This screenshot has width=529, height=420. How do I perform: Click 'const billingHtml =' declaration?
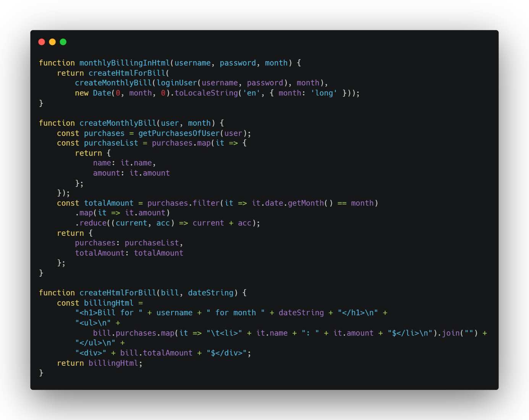(100, 303)
